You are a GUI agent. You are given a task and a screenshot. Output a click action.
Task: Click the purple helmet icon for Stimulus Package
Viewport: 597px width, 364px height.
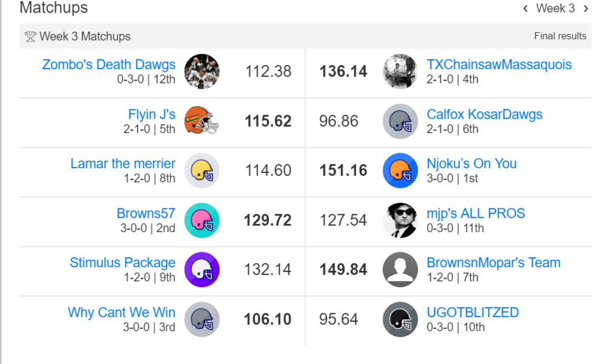[202, 270]
